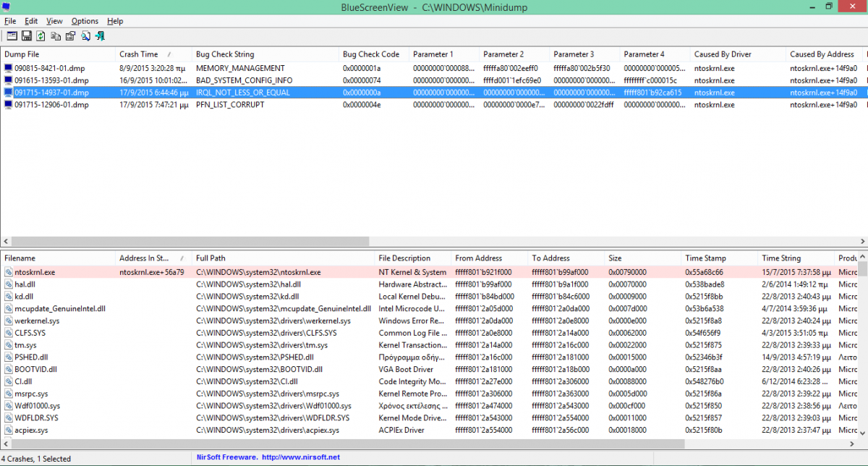Open the Options menu
The height and width of the screenshot is (466, 868).
pos(85,21)
